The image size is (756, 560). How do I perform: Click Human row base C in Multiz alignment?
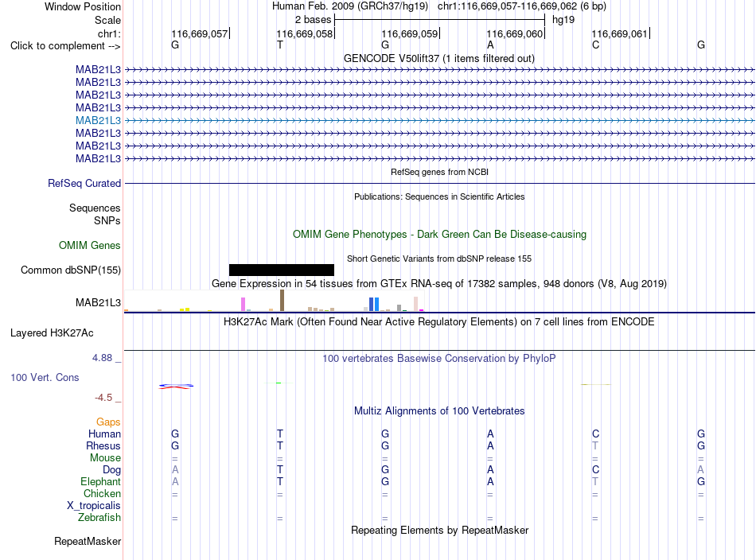click(x=596, y=434)
